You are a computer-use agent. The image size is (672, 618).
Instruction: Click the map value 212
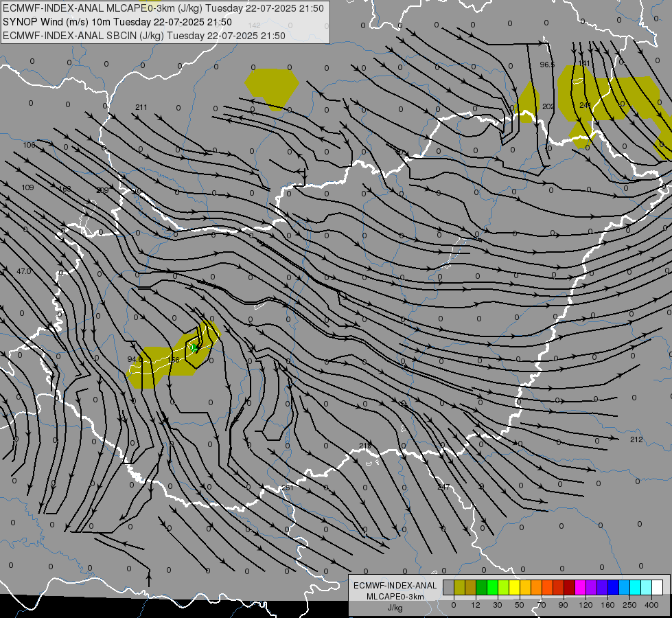(x=636, y=439)
